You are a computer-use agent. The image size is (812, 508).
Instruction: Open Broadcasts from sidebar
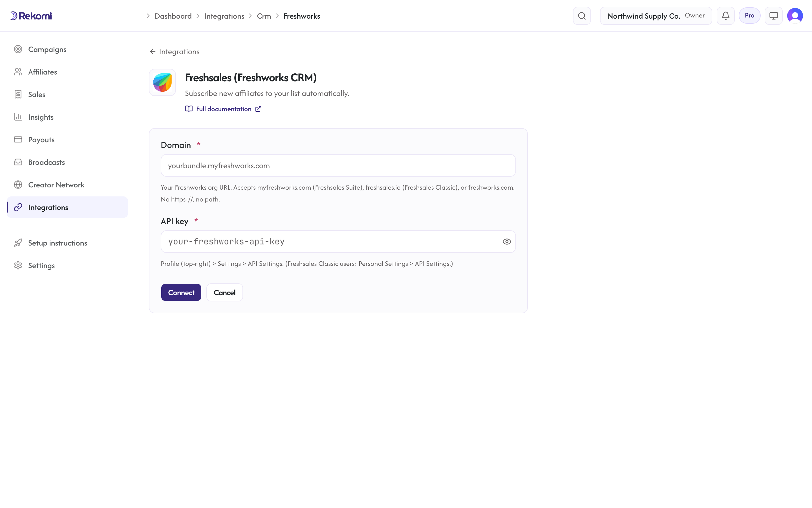click(67, 162)
